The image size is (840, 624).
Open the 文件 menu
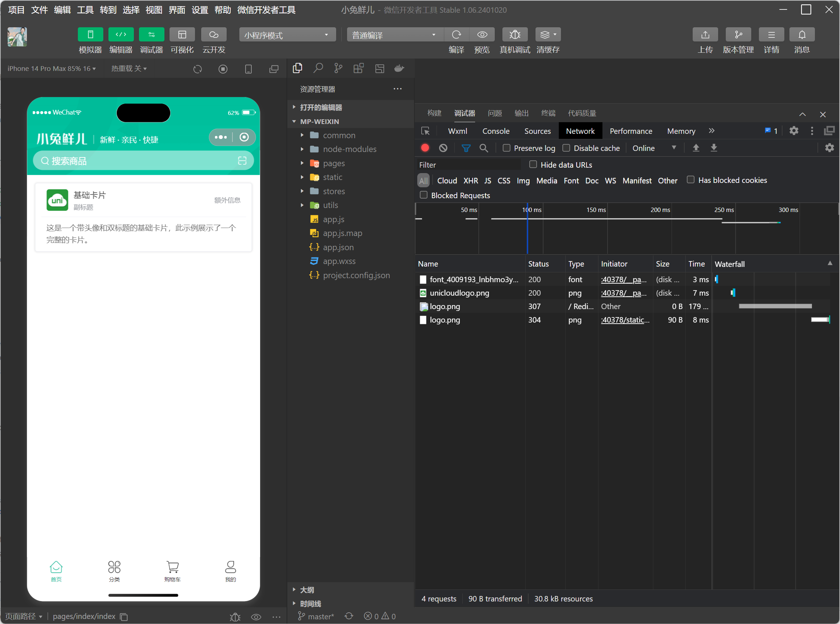click(x=39, y=10)
